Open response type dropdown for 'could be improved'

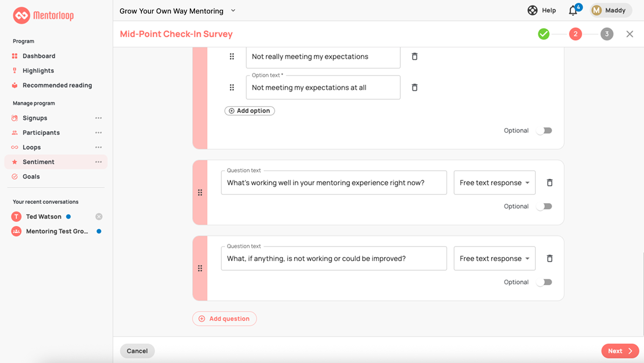(494, 259)
